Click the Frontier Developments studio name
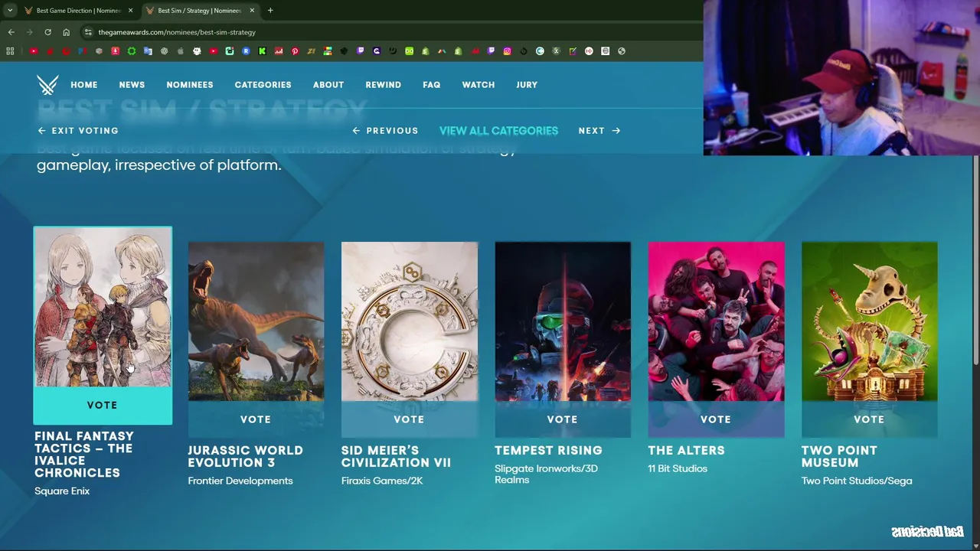Screen dimensions: 980x551 tap(240, 481)
